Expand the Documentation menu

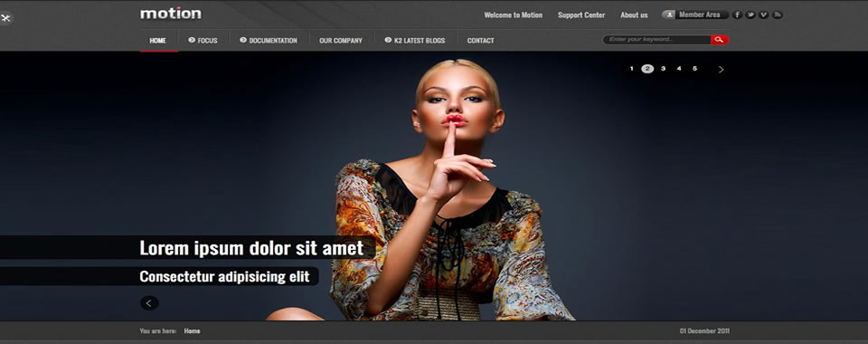tap(269, 41)
